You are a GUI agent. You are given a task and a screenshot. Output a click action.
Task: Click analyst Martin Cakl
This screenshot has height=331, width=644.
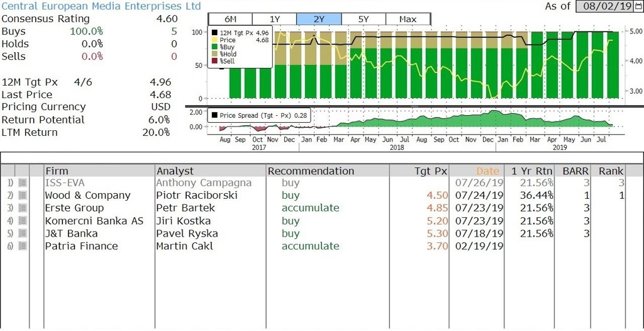[184, 246]
